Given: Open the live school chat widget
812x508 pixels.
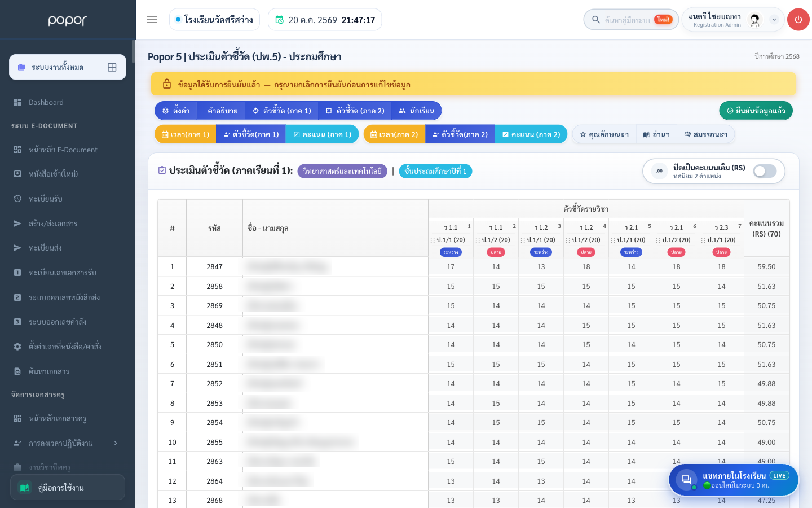Looking at the screenshot, I should pyautogui.click(x=734, y=480).
